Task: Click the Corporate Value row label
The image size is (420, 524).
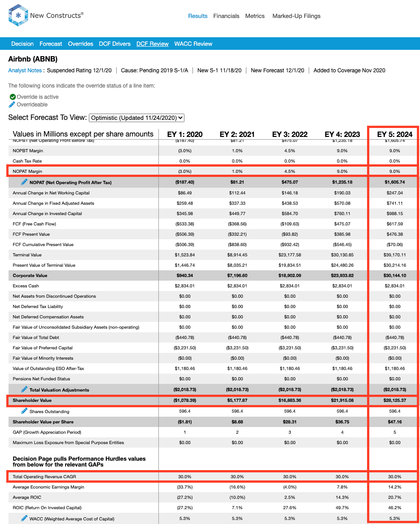Action: [30, 276]
